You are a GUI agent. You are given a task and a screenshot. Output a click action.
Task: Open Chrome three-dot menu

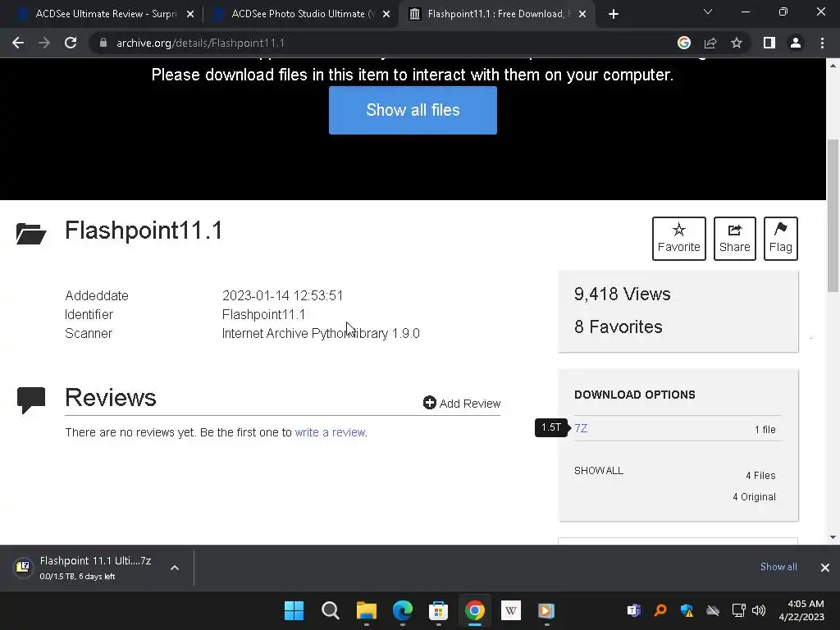tap(822, 43)
